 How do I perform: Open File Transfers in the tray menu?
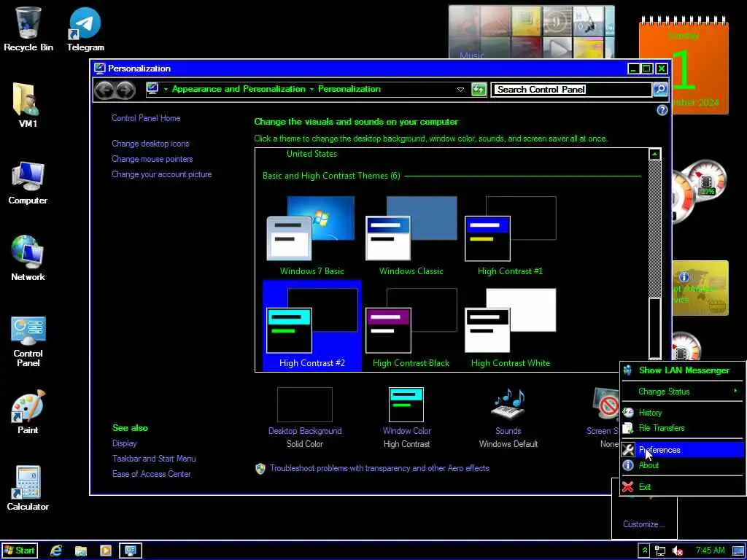(x=682, y=427)
